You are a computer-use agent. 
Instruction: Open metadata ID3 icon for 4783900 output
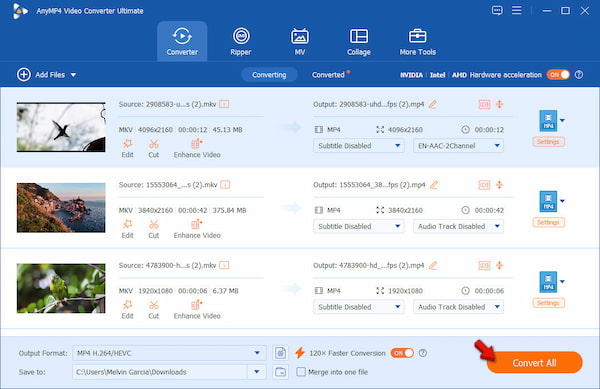click(484, 265)
